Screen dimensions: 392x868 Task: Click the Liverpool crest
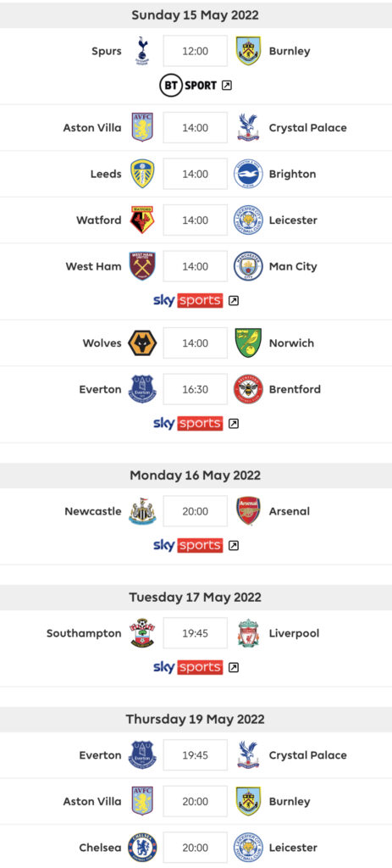[248, 632]
